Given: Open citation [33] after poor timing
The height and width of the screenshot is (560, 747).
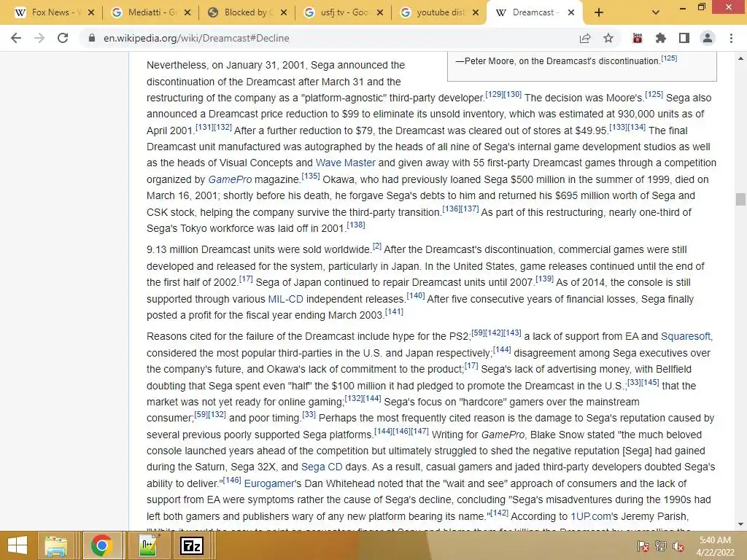Looking at the screenshot, I should 309,414.
